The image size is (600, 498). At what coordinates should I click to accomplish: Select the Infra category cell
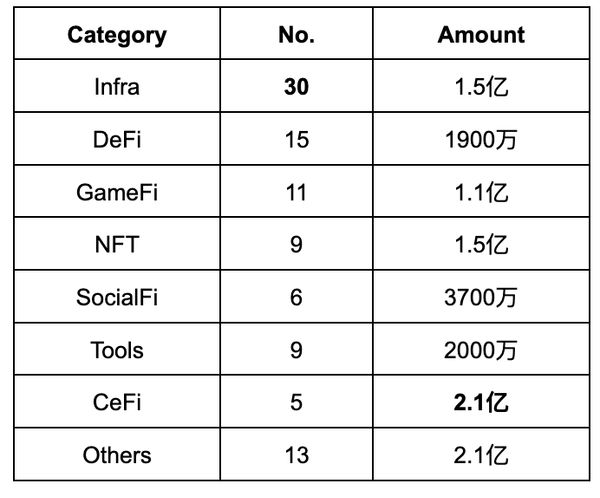point(117,87)
